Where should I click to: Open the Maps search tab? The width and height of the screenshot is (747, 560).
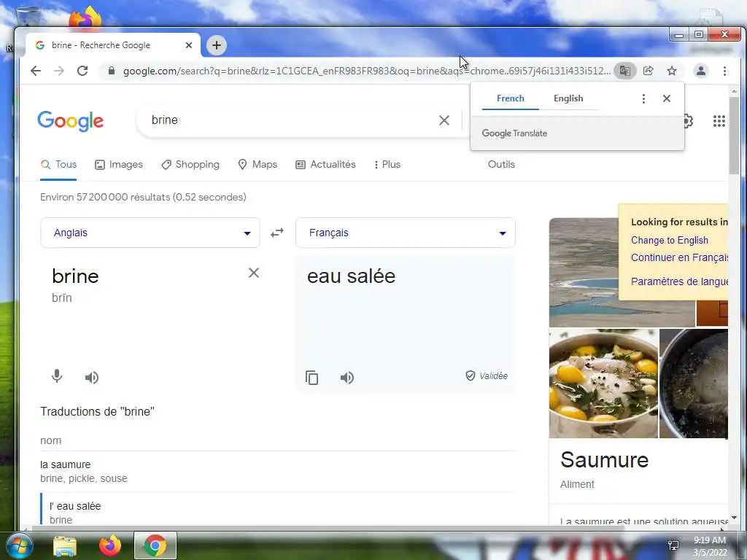[x=258, y=165]
